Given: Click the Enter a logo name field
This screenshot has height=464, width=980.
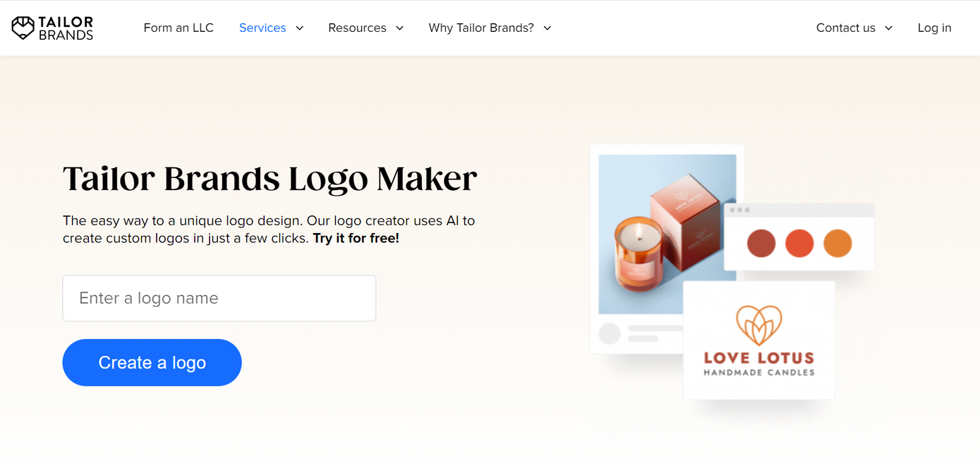Looking at the screenshot, I should point(219,297).
